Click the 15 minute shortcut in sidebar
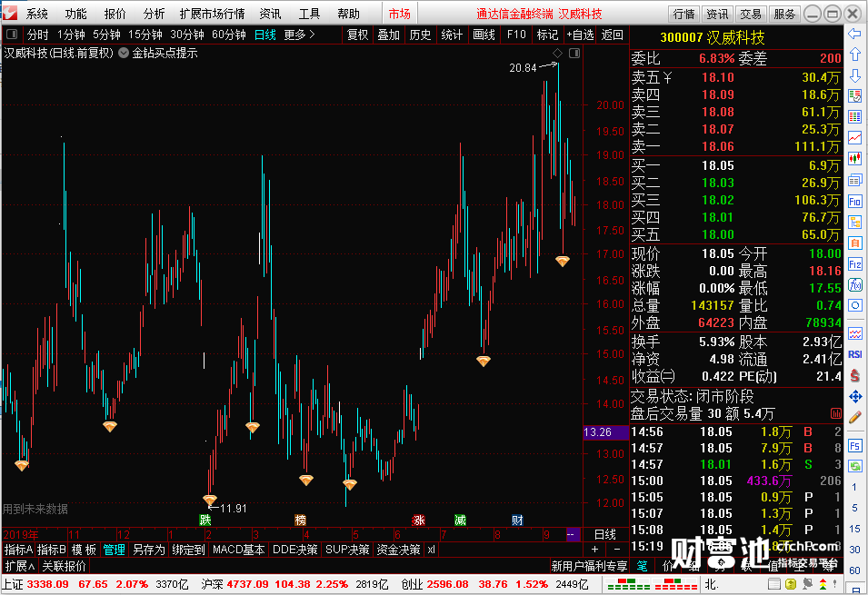Viewport: 868px width, 595px height. [854, 529]
